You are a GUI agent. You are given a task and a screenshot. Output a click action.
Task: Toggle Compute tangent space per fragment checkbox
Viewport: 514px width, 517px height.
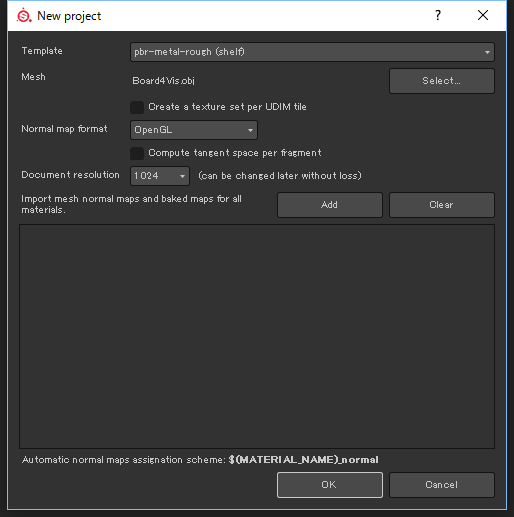coord(137,153)
